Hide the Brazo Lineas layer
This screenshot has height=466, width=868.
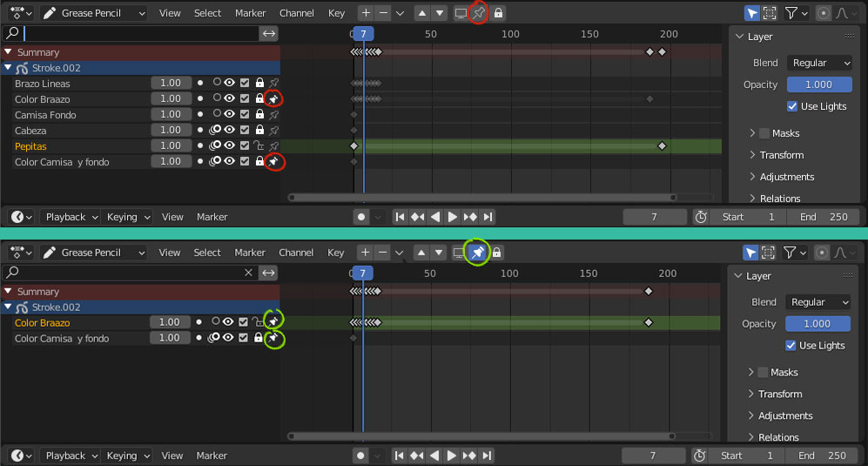coord(229,83)
